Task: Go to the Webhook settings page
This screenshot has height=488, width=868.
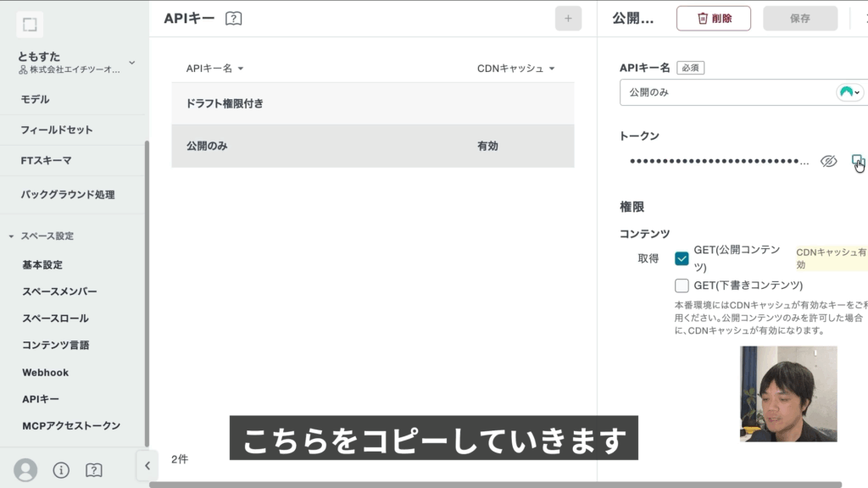Action: click(45, 372)
